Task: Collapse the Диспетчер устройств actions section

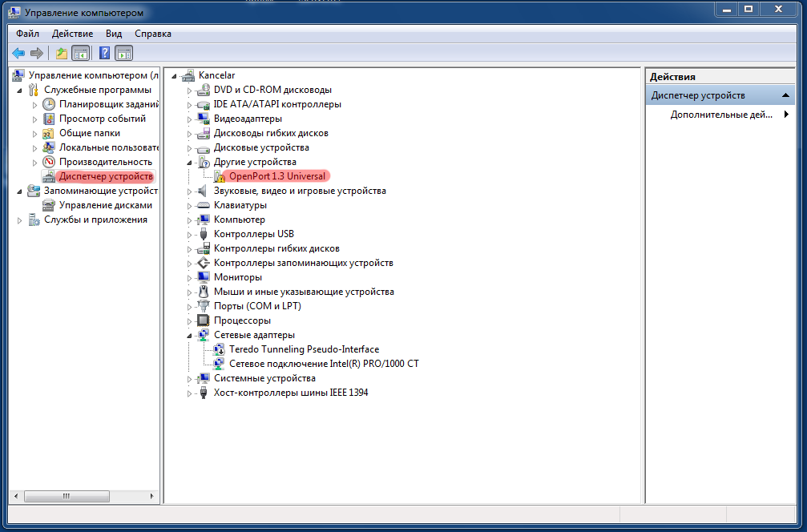Action: 787,95
